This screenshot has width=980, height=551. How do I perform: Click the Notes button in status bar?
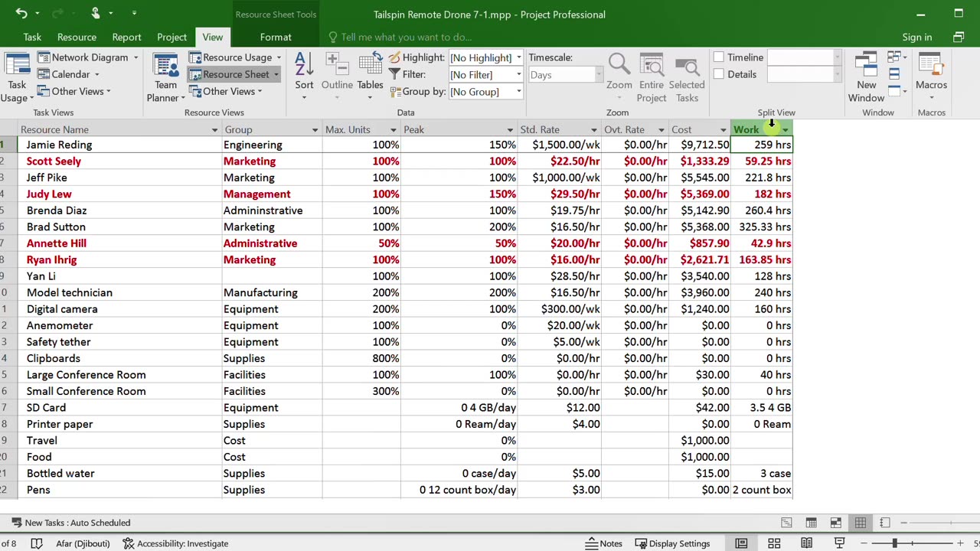pos(604,543)
